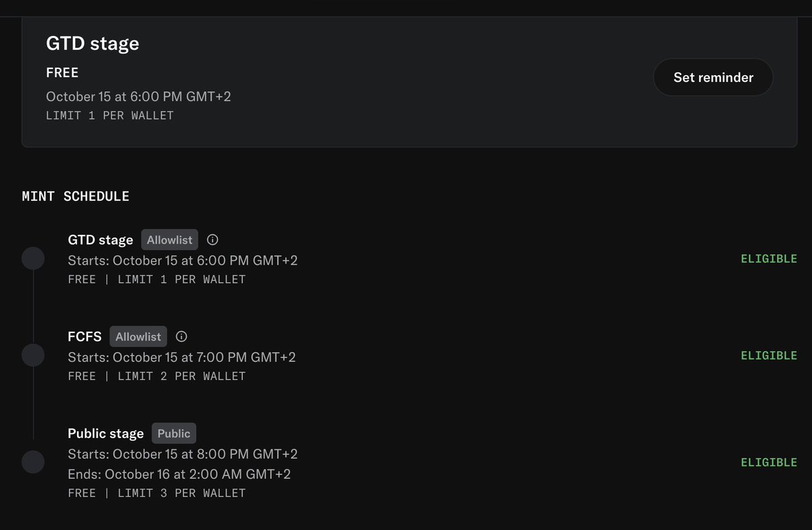Click Public stage title in mint schedule

[106, 434]
